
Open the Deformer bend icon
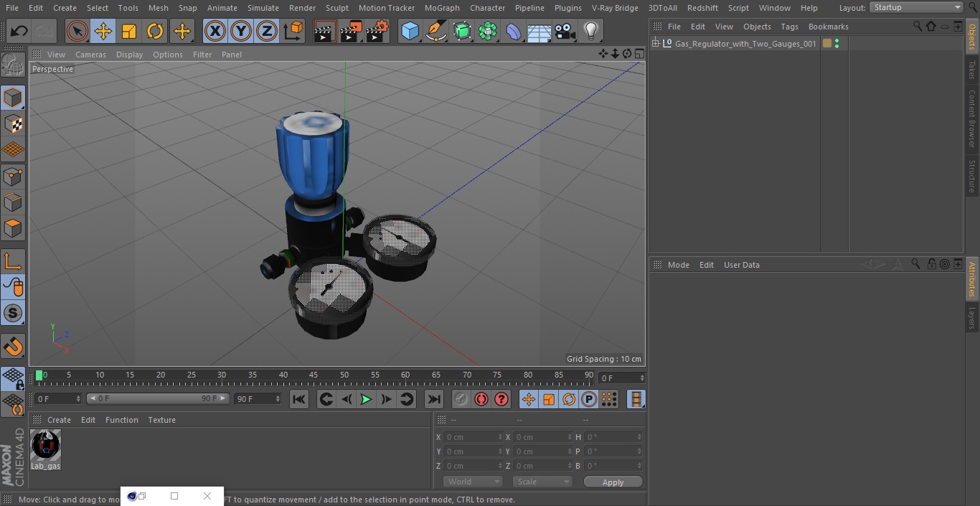pos(513,31)
